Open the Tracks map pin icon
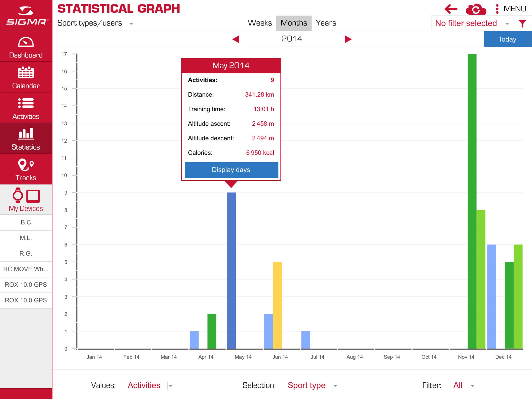The width and height of the screenshot is (532, 399). pos(26,165)
